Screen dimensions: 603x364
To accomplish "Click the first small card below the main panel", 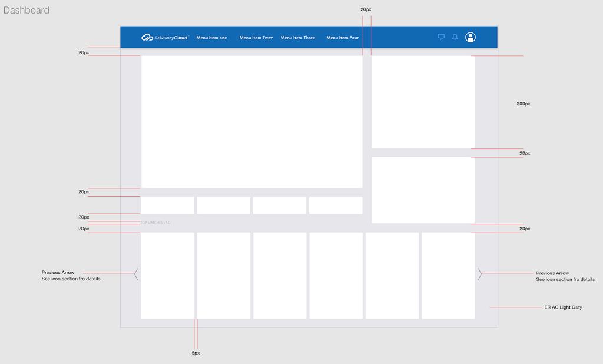I will [x=167, y=205].
